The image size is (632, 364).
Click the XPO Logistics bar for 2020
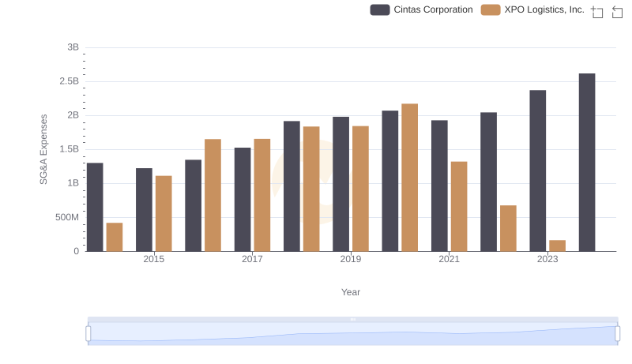(x=409, y=178)
